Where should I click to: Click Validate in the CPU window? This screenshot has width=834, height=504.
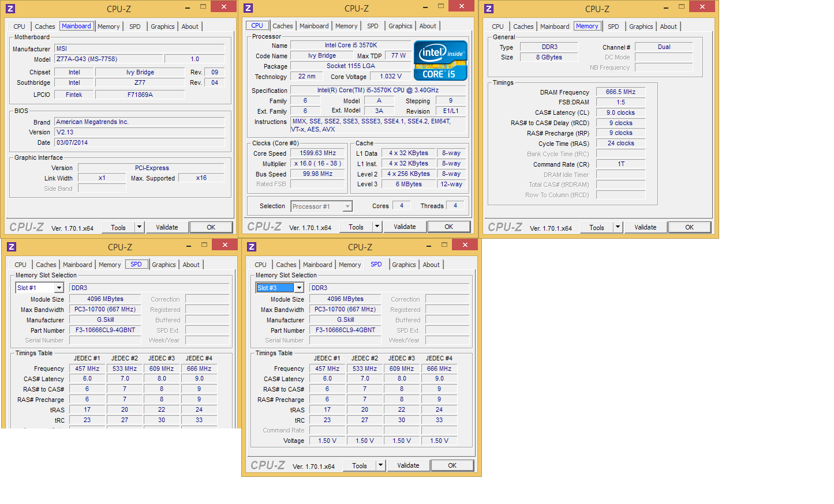[405, 227]
